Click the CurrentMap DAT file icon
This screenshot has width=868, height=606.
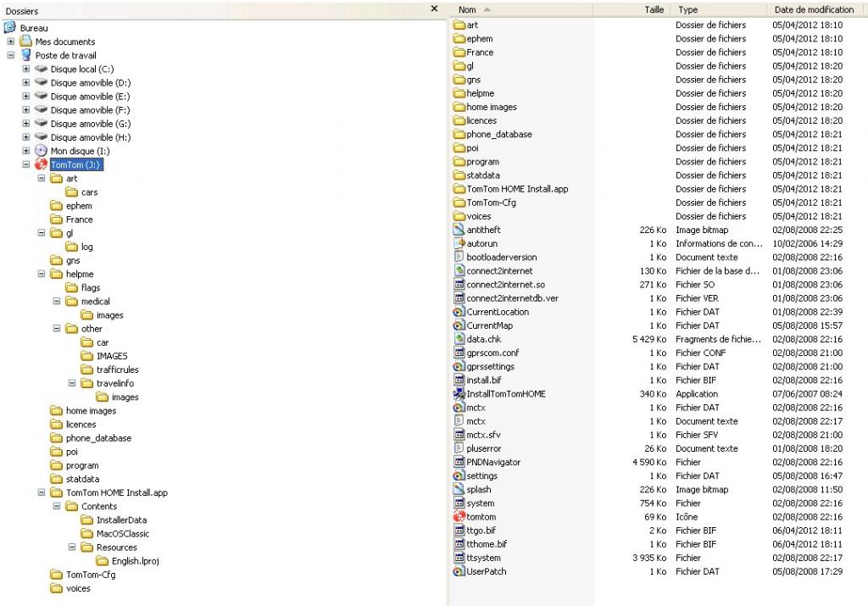[459, 325]
